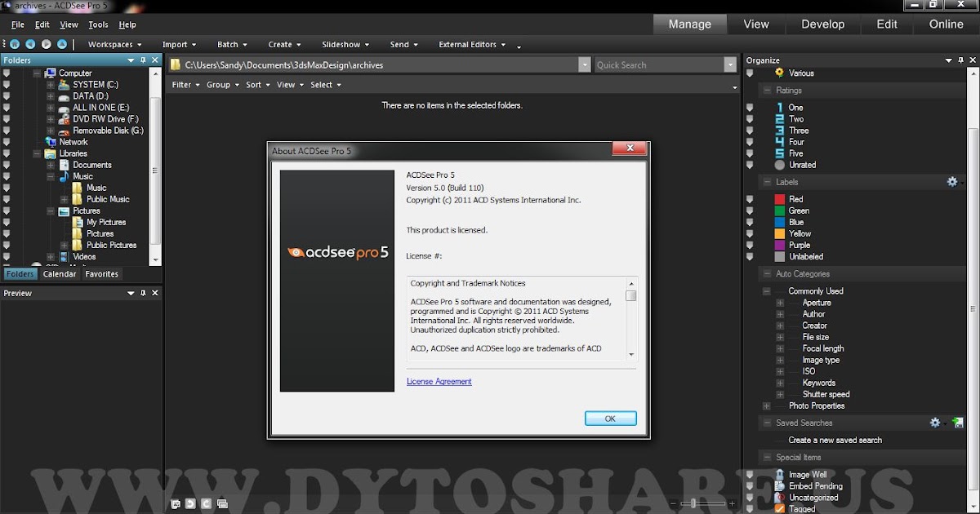Viewport: 980px width, 514px height.
Task: Expand the Videos library node
Action: (51, 256)
